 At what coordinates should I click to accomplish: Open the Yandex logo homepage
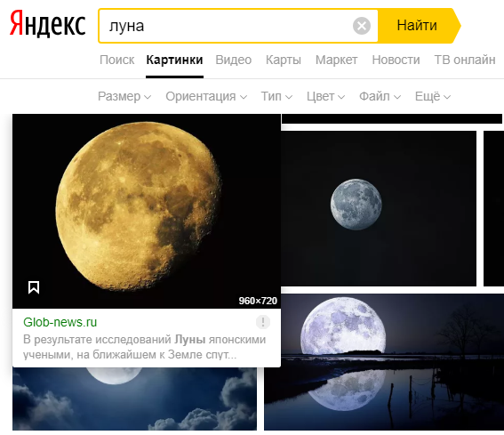click(x=48, y=23)
